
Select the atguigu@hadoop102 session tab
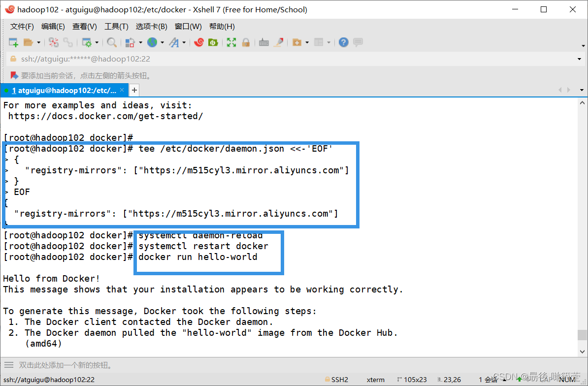(x=64, y=90)
